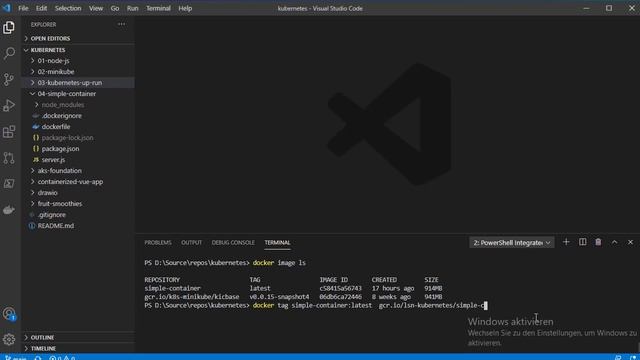Open package.json file

(x=78, y=149)
